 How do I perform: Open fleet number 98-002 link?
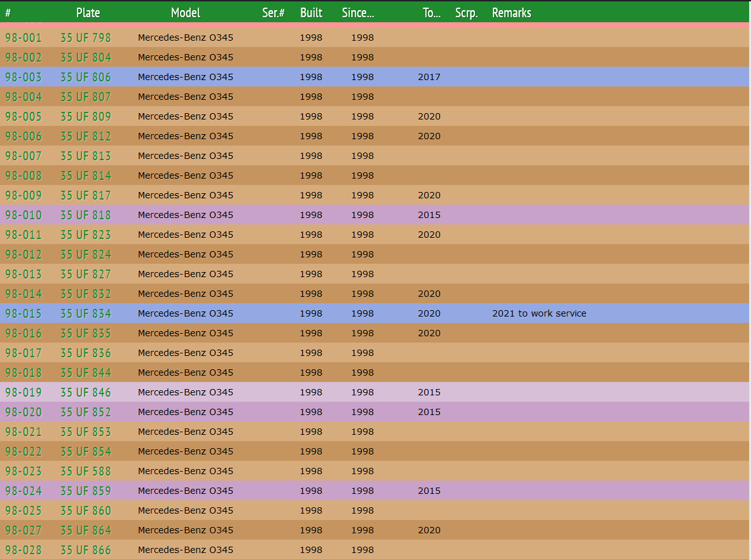pyautogui.click(x=24, y=57)
